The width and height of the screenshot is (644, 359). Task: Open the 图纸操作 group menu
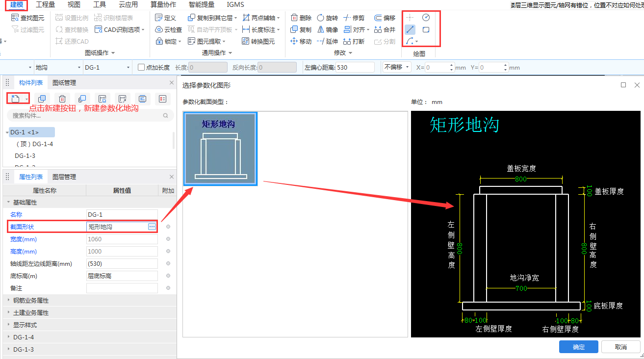pyautogui.click(x=100, y=52)
